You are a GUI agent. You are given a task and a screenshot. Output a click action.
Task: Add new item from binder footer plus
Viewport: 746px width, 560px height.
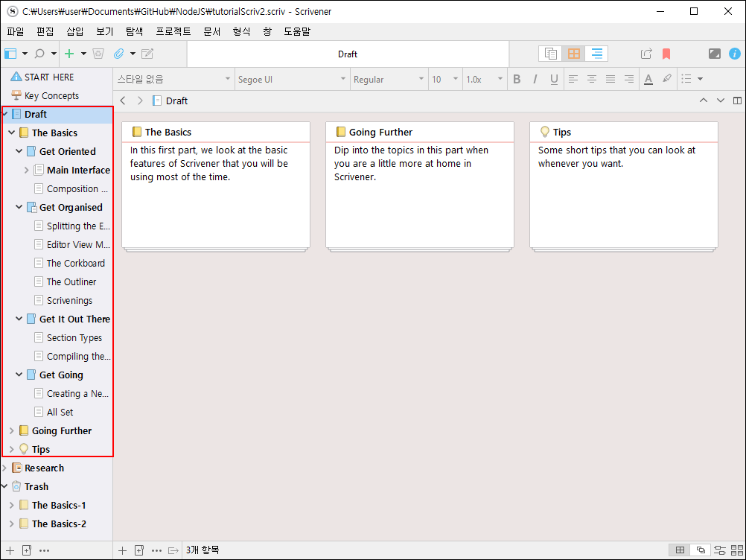coord(10,550)
